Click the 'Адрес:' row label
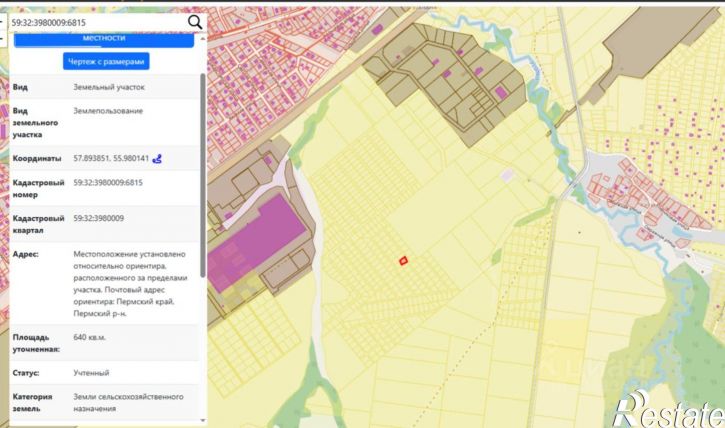The width and height of the screenshot is (725, 428). click(x=25, y=254)
